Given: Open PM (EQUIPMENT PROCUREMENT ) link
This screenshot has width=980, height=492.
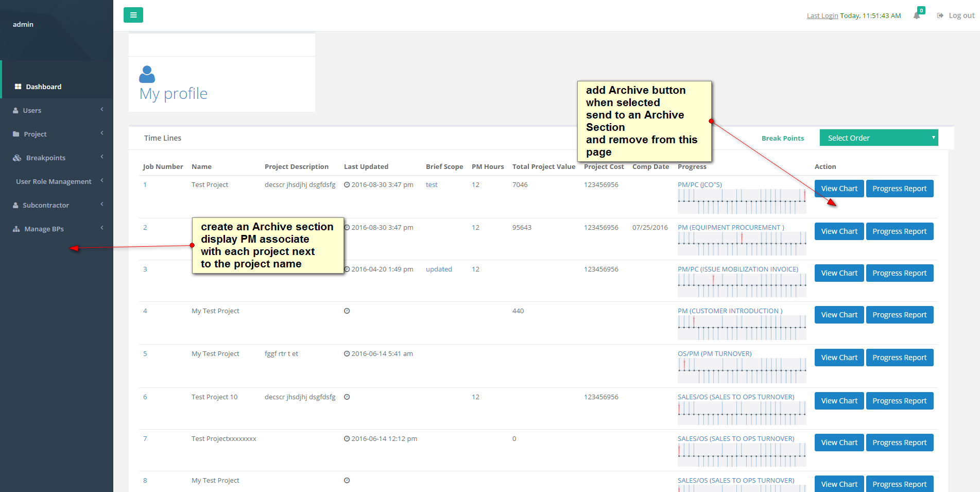Looking at the screenshot, I should tap(731, 227).
